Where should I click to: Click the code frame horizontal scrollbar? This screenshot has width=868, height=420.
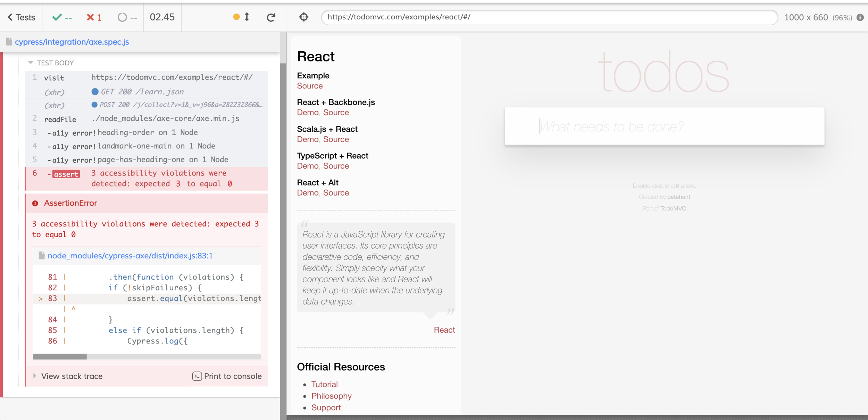coord(60,357)
